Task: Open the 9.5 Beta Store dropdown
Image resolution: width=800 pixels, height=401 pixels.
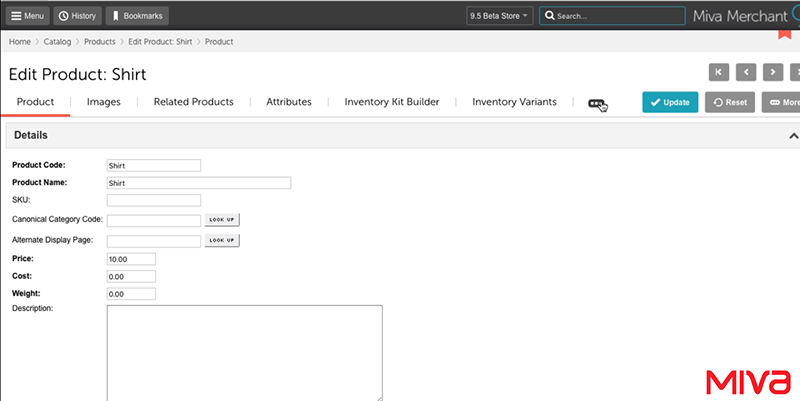Action: coord(499,16)
